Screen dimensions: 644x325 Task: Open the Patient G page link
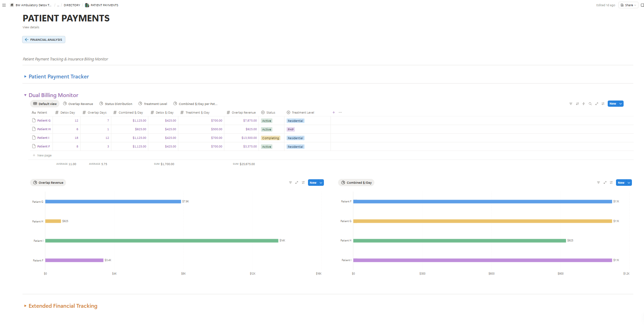click(x=44, y=121)
